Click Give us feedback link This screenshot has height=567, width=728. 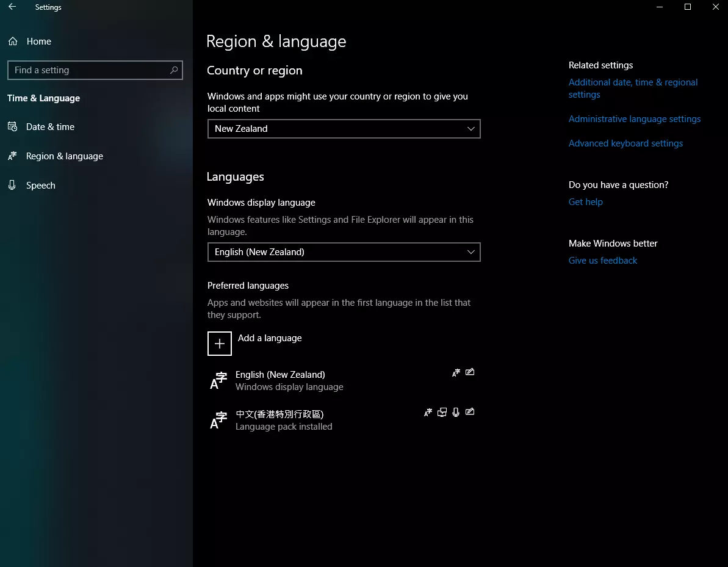[x=603, y=261]
